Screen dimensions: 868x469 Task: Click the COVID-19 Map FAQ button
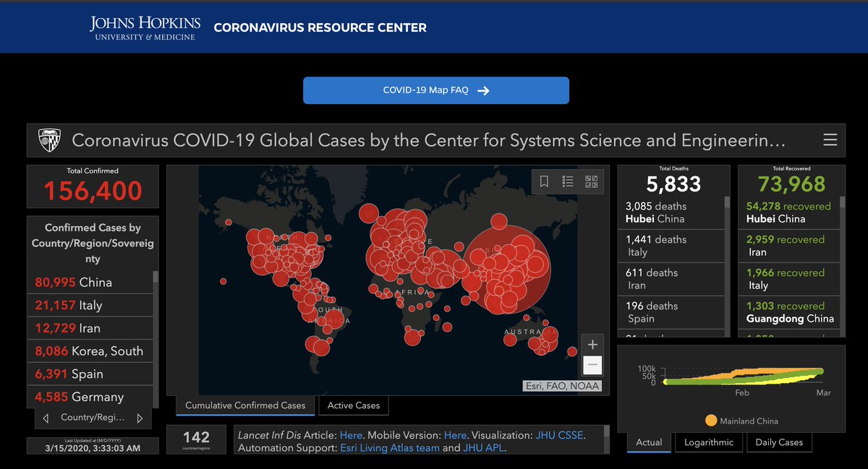point(435,90)
